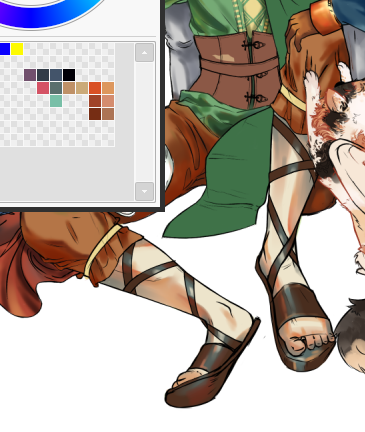
Task: Click the swatch panel scroll down arrow
Action: (144, 191)
